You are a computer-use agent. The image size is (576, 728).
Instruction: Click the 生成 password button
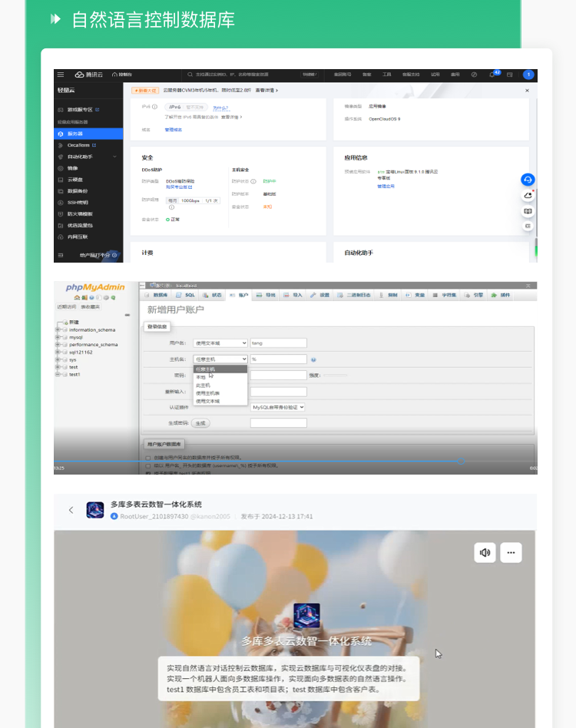click(200, 423)
